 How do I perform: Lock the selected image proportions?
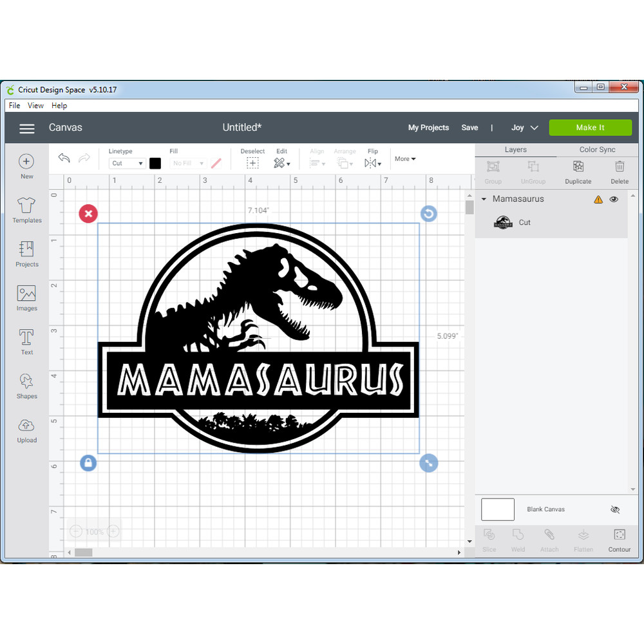click(x=88, y=463)
